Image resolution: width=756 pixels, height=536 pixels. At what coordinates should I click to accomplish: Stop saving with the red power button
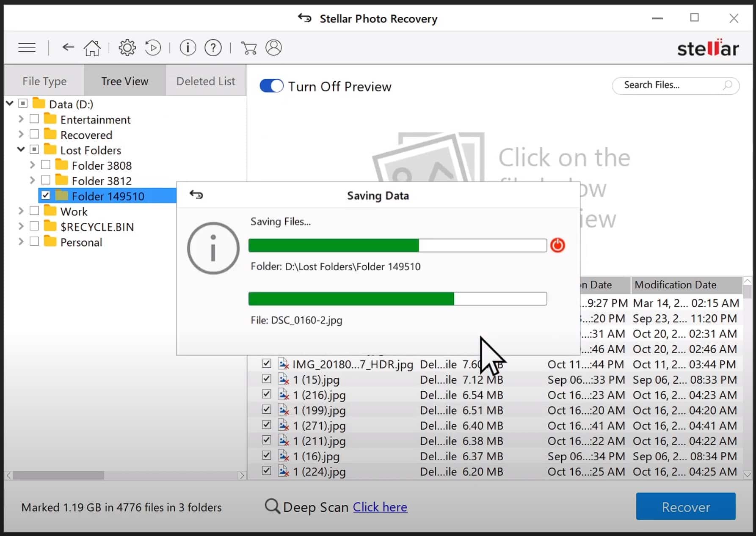click(557, 245)
